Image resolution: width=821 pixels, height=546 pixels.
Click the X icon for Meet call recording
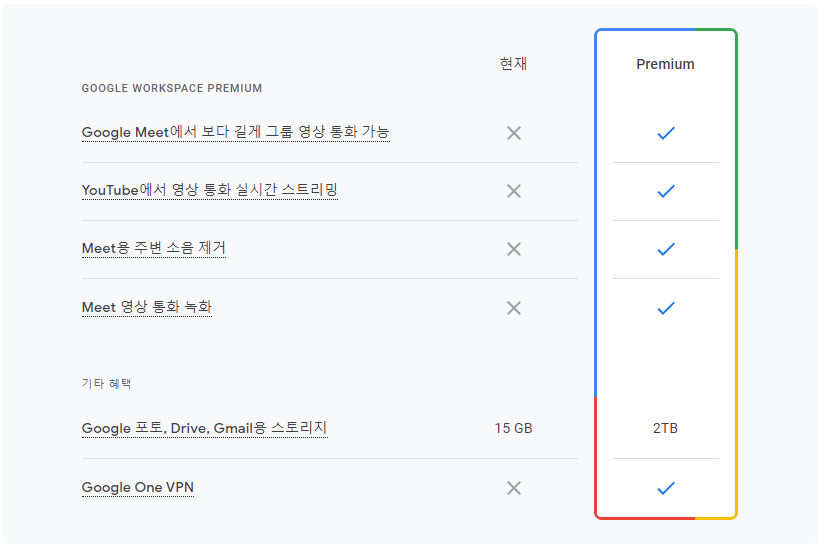pos(514,308)
